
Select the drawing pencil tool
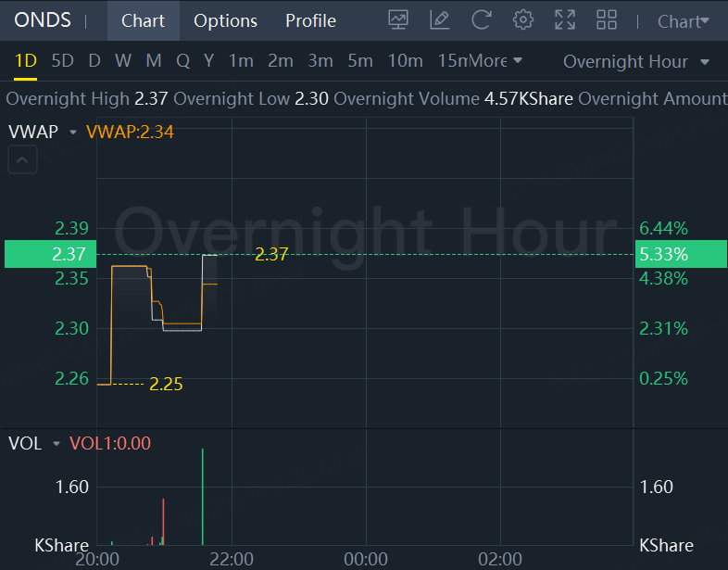pyautogui.click(x=440, y=20)
